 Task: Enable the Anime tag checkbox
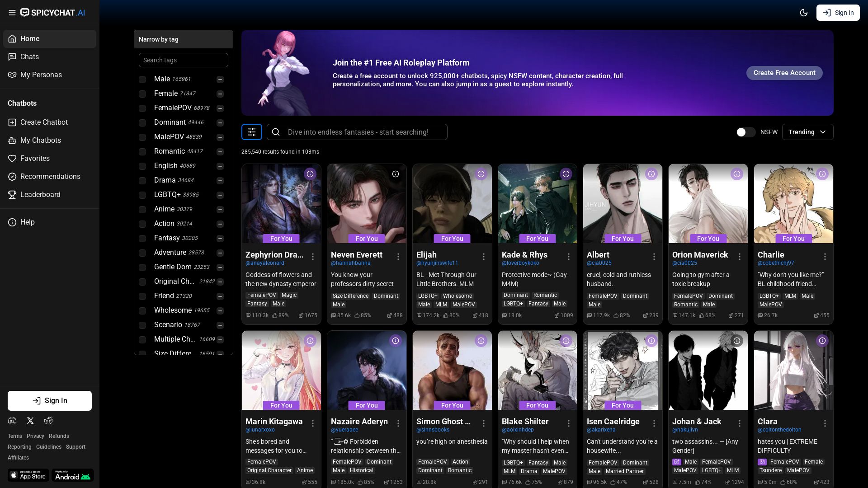point(142,210)
